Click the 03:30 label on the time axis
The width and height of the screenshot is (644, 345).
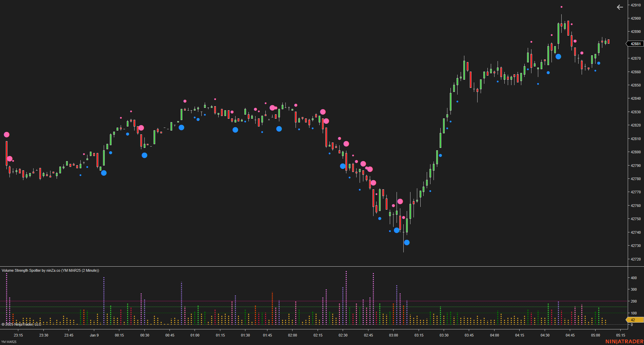pos(444,335)
